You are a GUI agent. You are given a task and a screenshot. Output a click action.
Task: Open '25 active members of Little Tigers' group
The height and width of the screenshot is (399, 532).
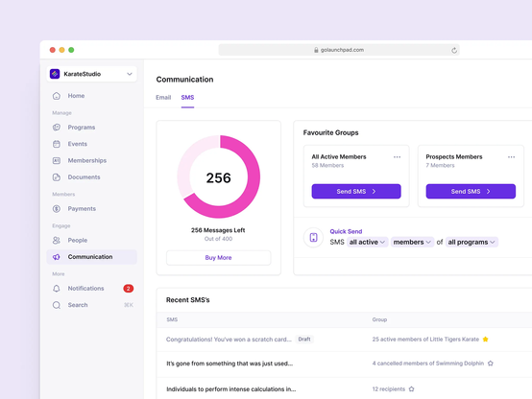pos(425,340)
